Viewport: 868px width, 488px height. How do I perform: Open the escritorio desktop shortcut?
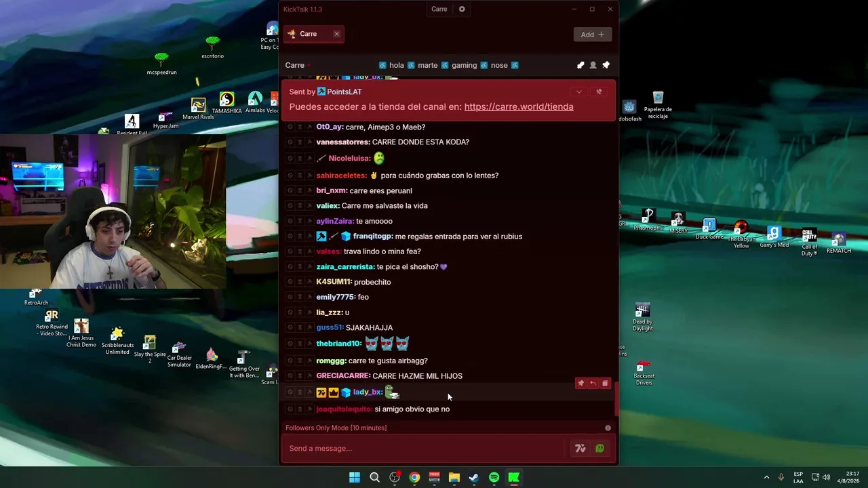point(212,47)
